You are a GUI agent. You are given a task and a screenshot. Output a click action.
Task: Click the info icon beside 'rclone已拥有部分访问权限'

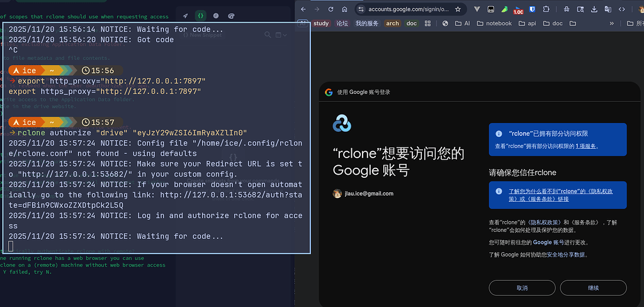[499, 134]
